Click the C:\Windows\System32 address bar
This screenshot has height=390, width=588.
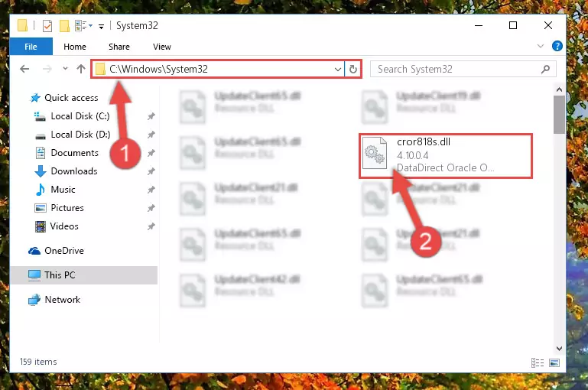(x=217, y=69)
